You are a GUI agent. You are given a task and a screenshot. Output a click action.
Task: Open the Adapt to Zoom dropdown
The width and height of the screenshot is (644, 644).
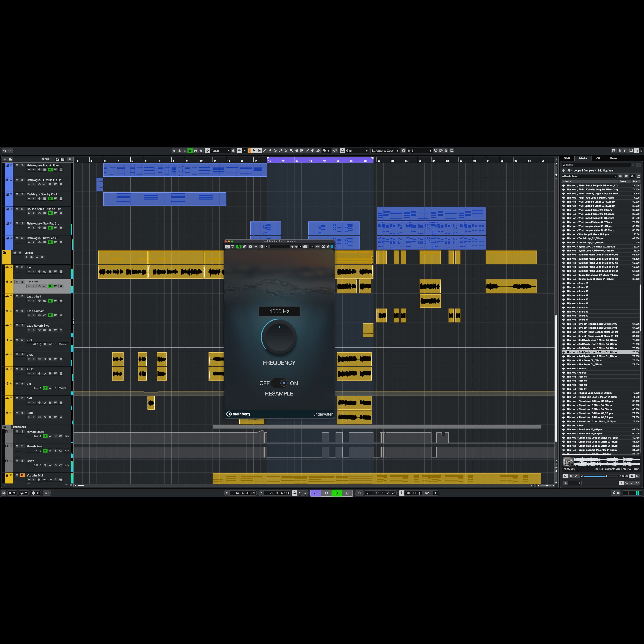[x=385, y=151]
